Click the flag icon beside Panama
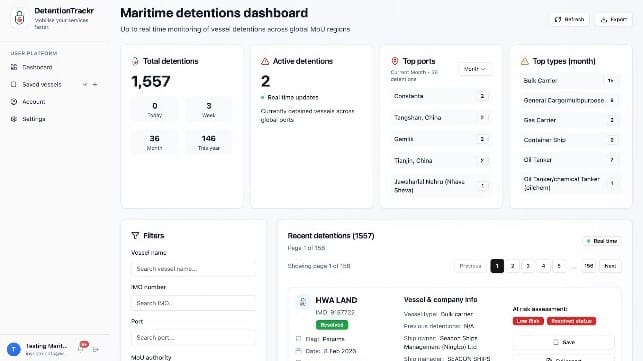Screen dimensions: 643x361 pos(299,339)
